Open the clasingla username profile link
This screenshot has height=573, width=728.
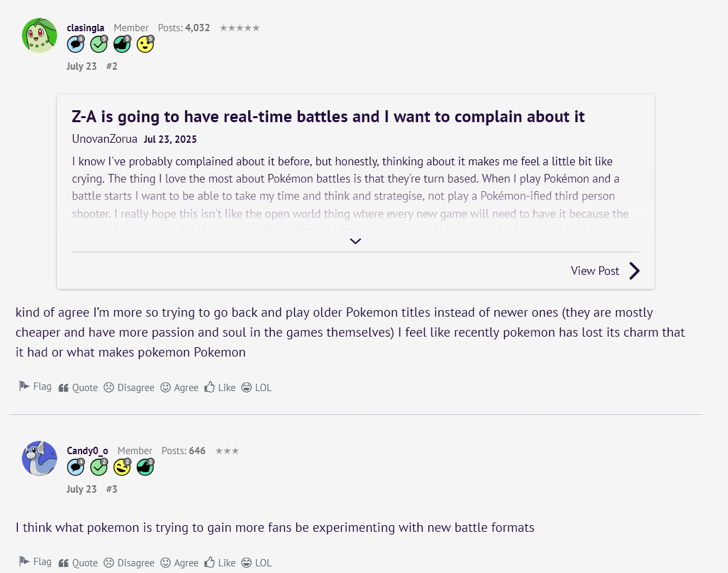pos(86,28)
